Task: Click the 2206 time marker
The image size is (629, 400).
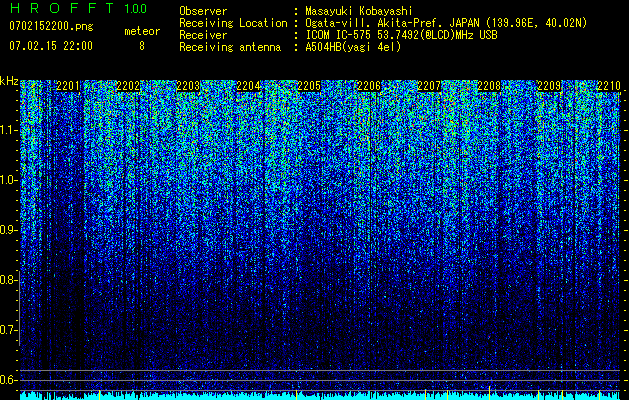Action: [369, 86]
